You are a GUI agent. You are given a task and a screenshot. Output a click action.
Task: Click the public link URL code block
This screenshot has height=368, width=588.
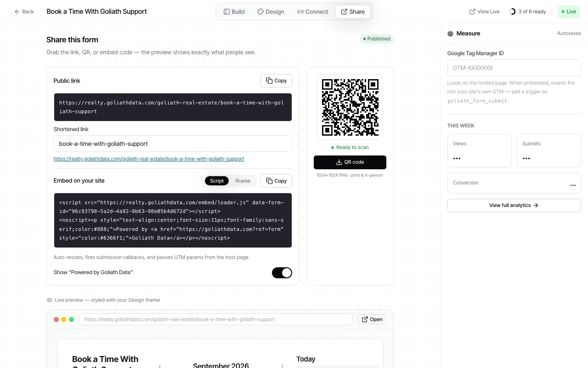click(173, 107)
